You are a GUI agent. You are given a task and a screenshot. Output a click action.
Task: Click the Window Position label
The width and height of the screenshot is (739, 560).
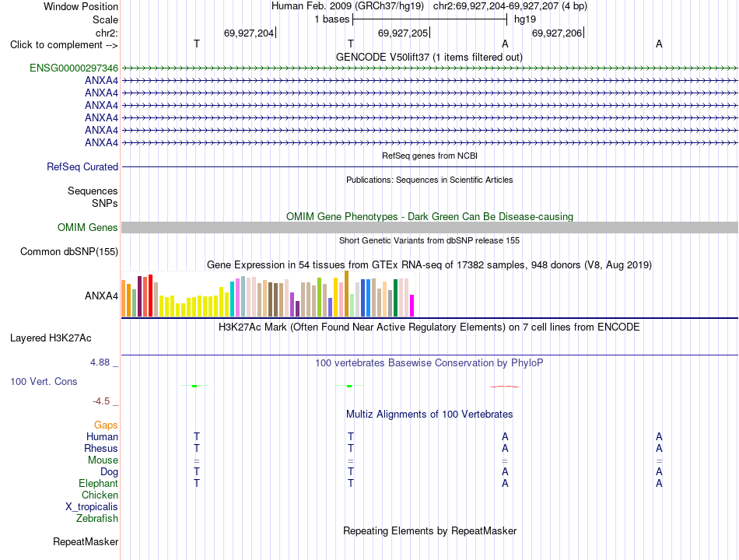[81, 6]
